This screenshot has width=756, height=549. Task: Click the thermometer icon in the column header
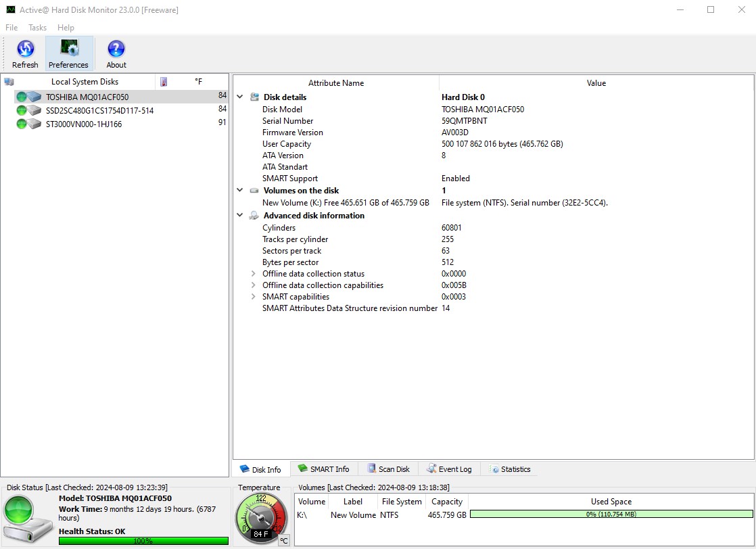(x=163, y=81)
